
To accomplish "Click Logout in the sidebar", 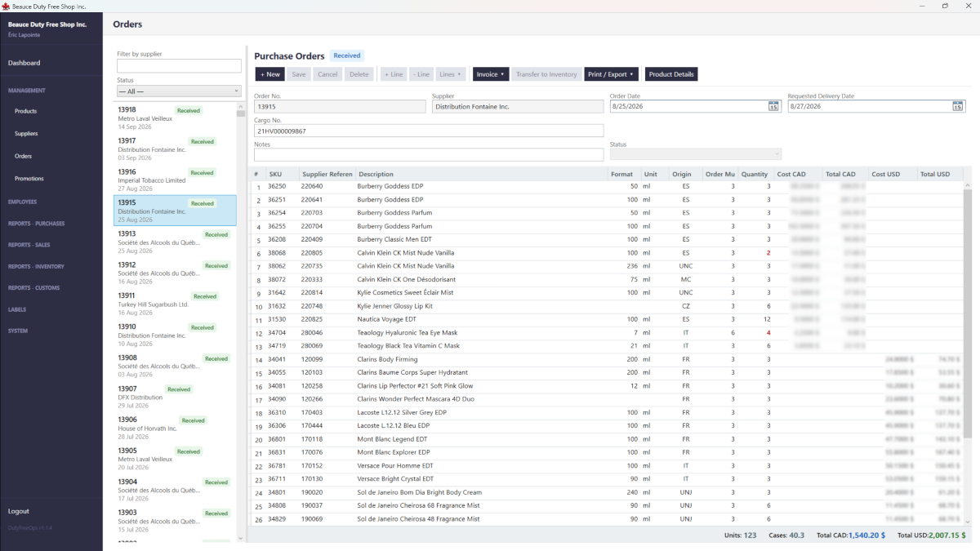I will [x=19, y=512].
